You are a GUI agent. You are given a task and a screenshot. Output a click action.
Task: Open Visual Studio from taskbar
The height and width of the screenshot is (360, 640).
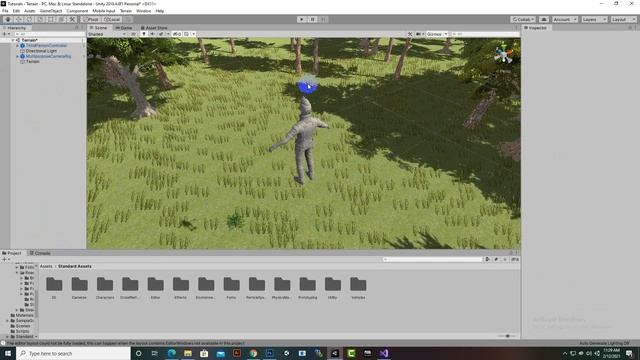(x=384, y=353)
